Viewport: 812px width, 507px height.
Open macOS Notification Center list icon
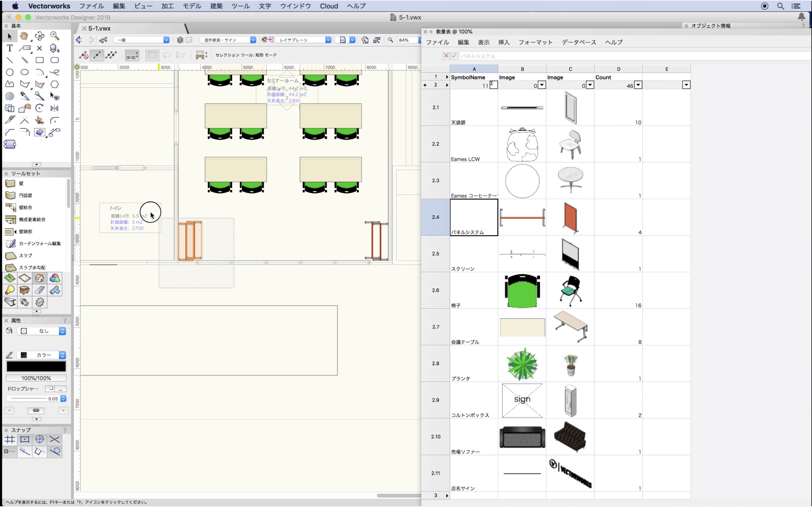pyautogui.click(x=796, y=6)
